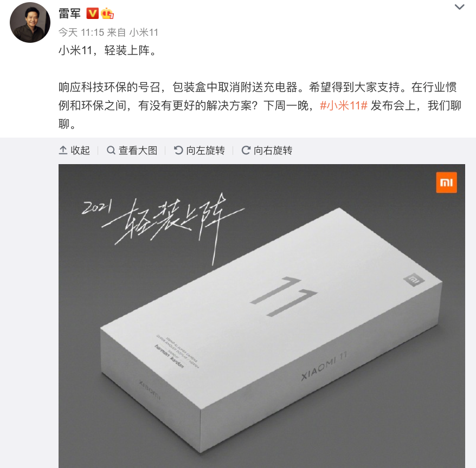Open the #小米11# hashtag topic

(344, 106)
